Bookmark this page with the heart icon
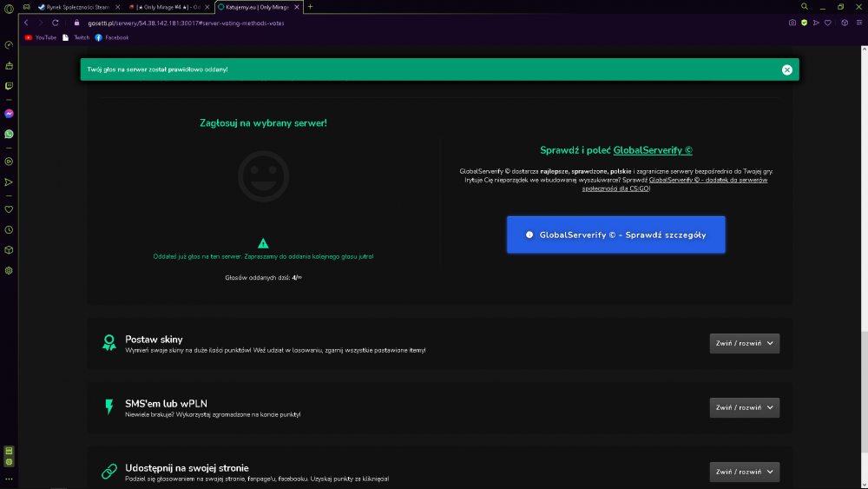 (x=827, y=23)
